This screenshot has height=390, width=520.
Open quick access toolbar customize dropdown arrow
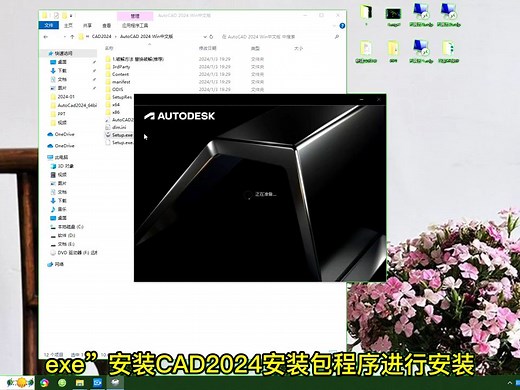[x=72, y=15]
